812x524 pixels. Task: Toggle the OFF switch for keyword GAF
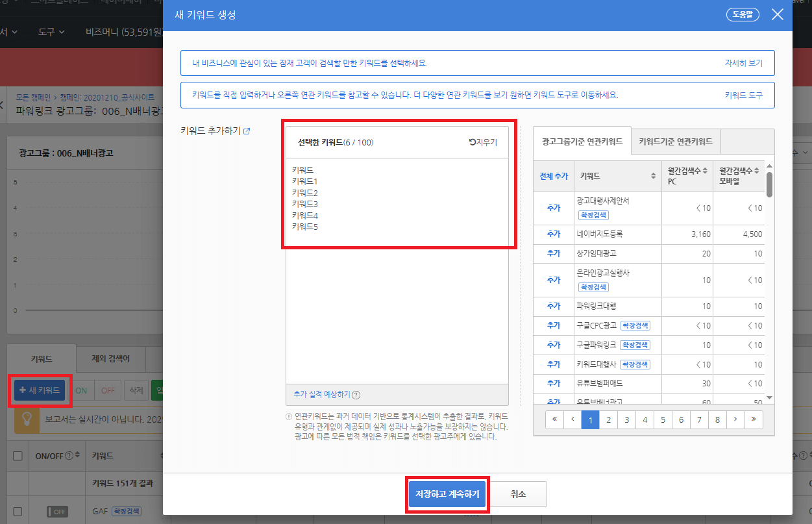[56, 512]
